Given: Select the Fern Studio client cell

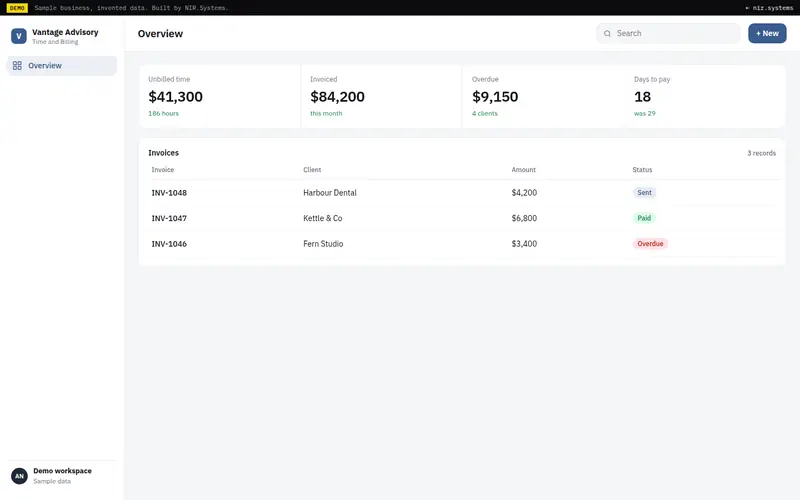Looking at the screenshot, I should click(323, 244).
